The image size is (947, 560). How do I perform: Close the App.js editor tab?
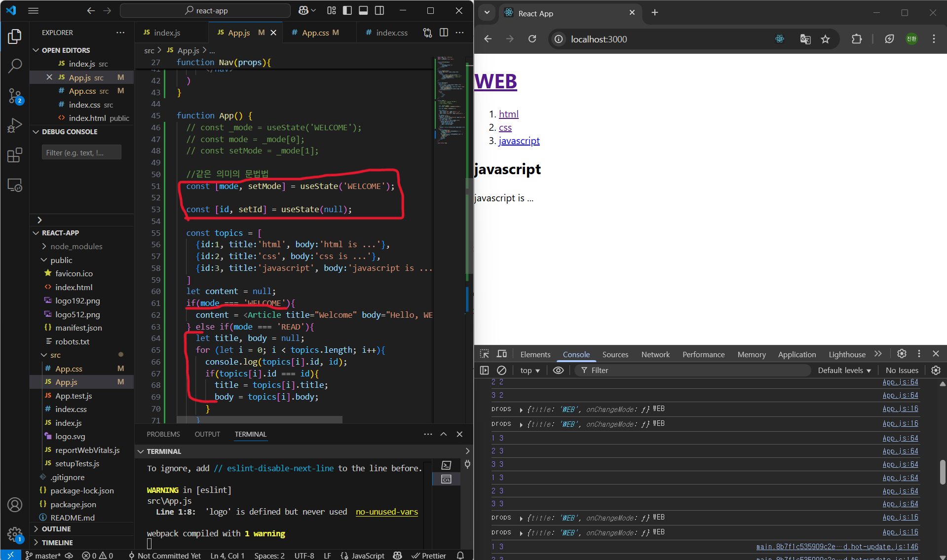273,33
